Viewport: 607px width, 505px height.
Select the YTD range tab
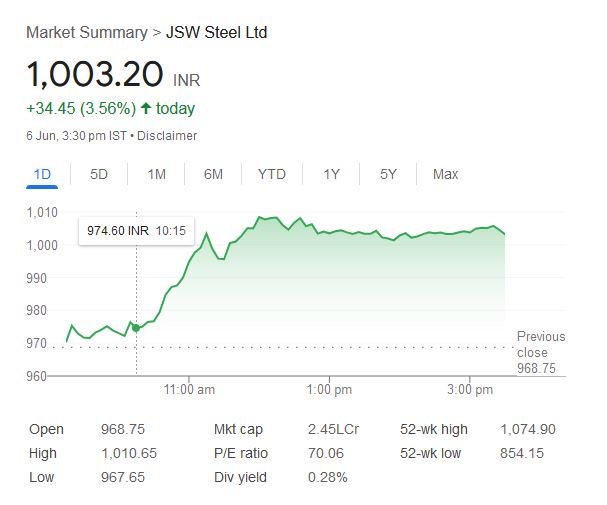tap(271, 174)
